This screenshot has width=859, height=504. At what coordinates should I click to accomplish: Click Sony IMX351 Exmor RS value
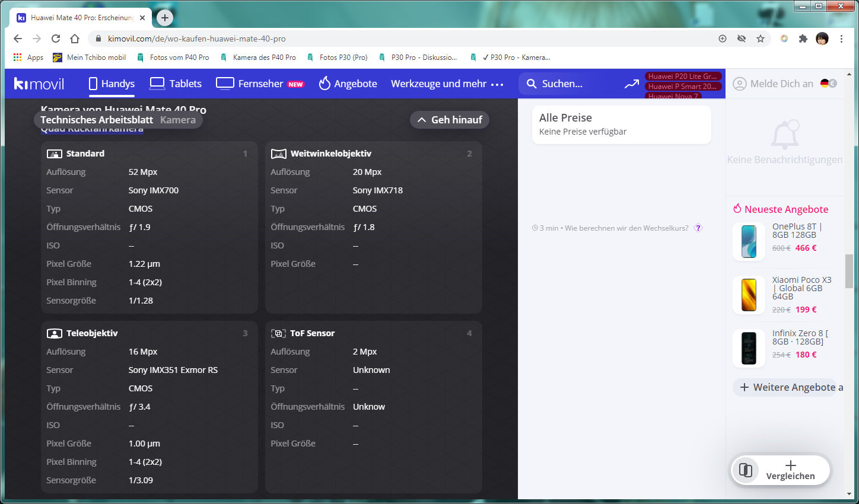coord(173,370)
